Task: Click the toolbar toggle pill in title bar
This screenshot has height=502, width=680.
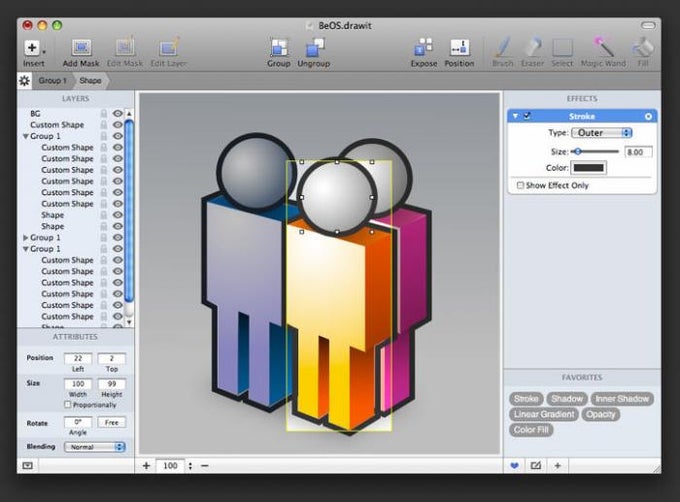Action: click(x=648, y=26)
